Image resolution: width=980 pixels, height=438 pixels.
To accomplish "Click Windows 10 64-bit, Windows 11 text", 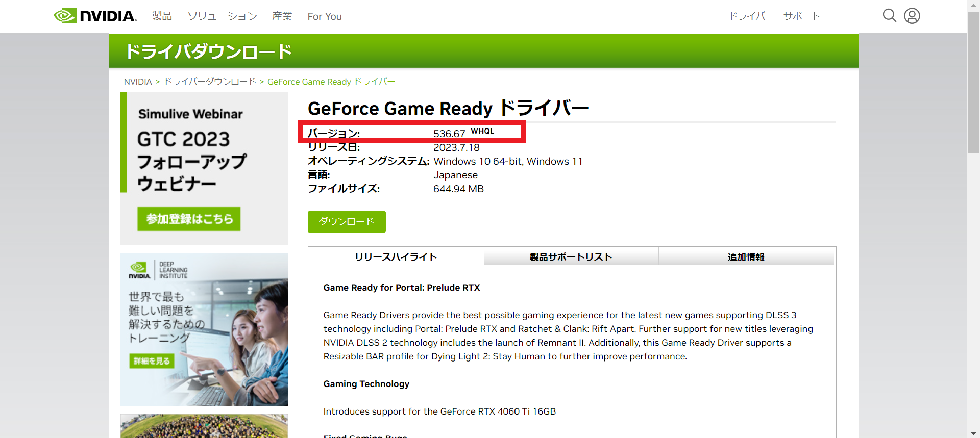I will coord(508,161).
